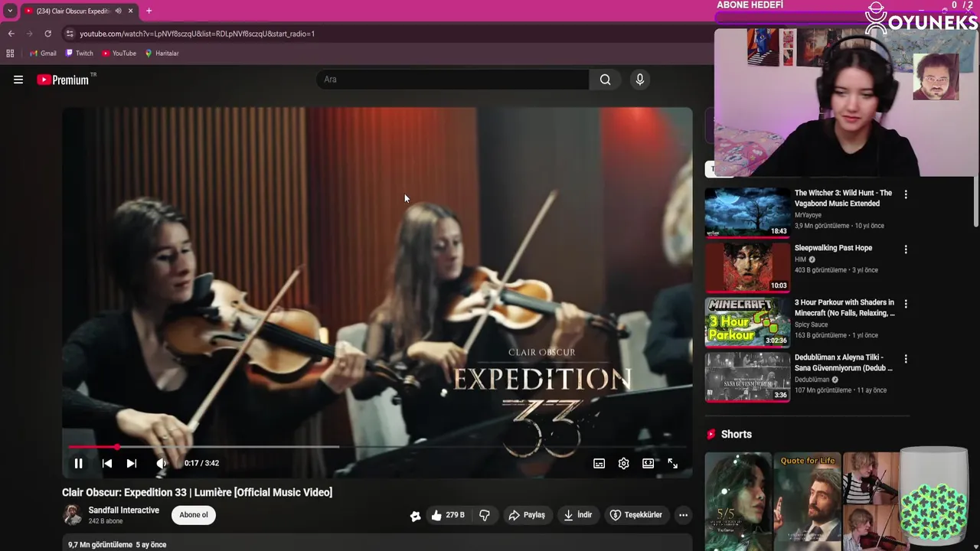The height and width of the screenshot is (551, 980).
Task: Click the browser address bar URL
Action: coord(198,34)
